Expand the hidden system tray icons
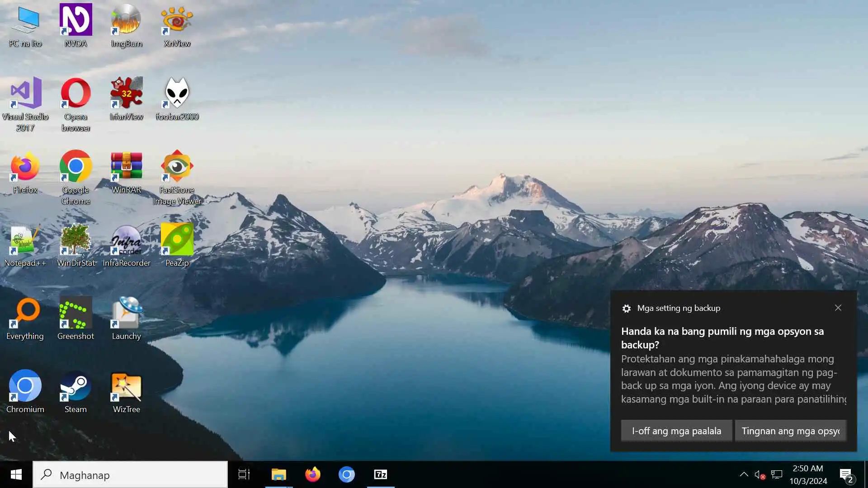 [x=744, y=474]
